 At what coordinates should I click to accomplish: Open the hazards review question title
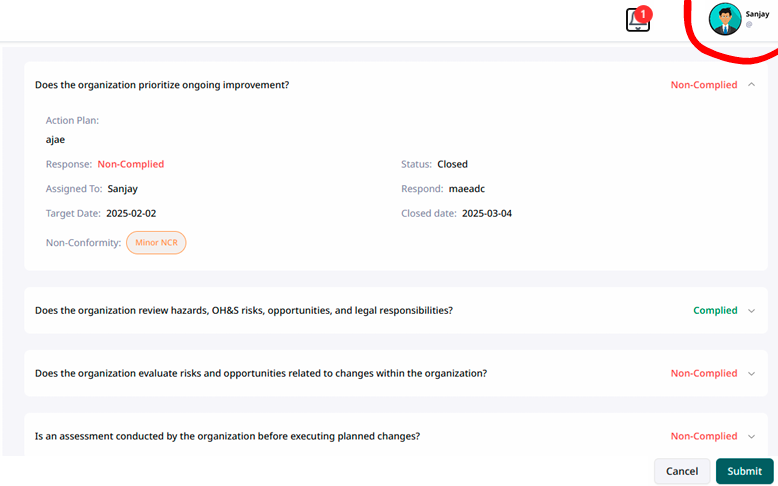[243, 311]
